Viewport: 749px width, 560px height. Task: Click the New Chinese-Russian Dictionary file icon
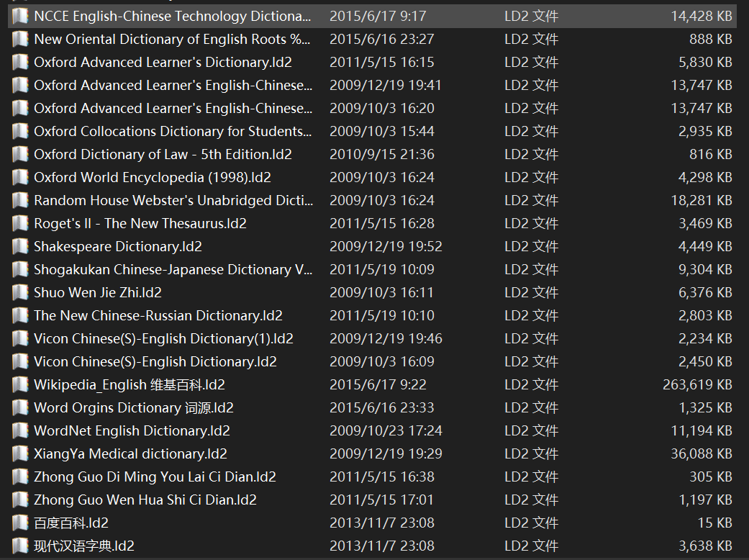[x=20, y=316]
